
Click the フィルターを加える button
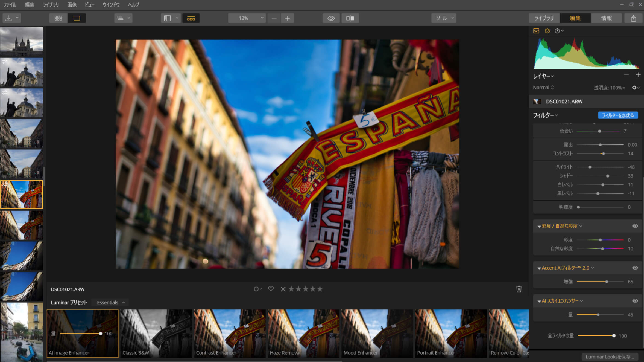click(618, 115)
